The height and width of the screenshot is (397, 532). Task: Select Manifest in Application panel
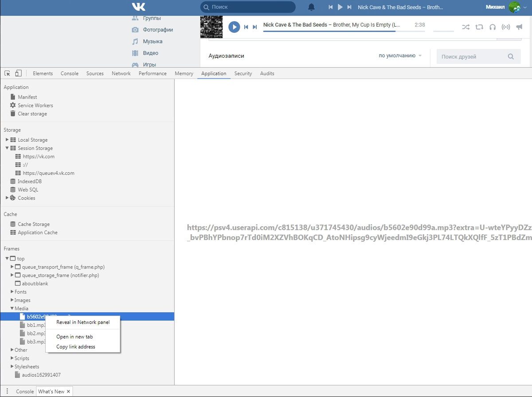pyautogui.click(x=27, y=97)
